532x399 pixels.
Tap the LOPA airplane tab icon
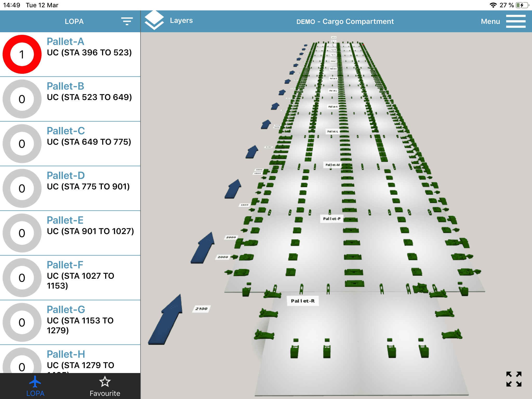[x=35, y=382]
